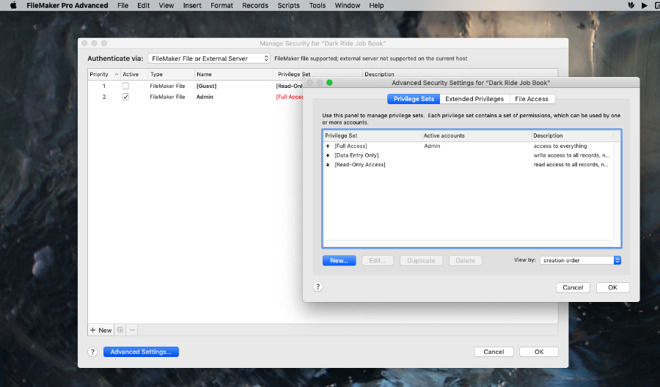
Task: Click Cancel in Advanced Security Settings
Action: pyautogui.click(x=573, y=287)
